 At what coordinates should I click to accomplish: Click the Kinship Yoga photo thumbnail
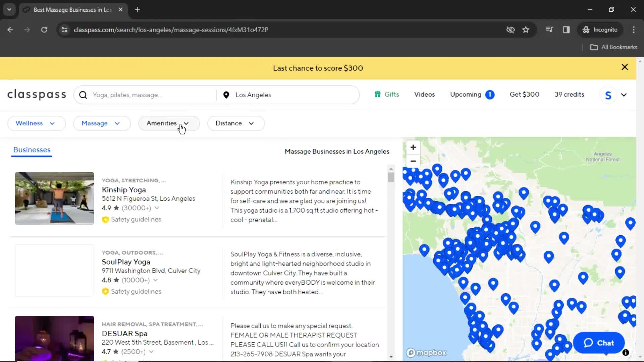tap(54, 198)
